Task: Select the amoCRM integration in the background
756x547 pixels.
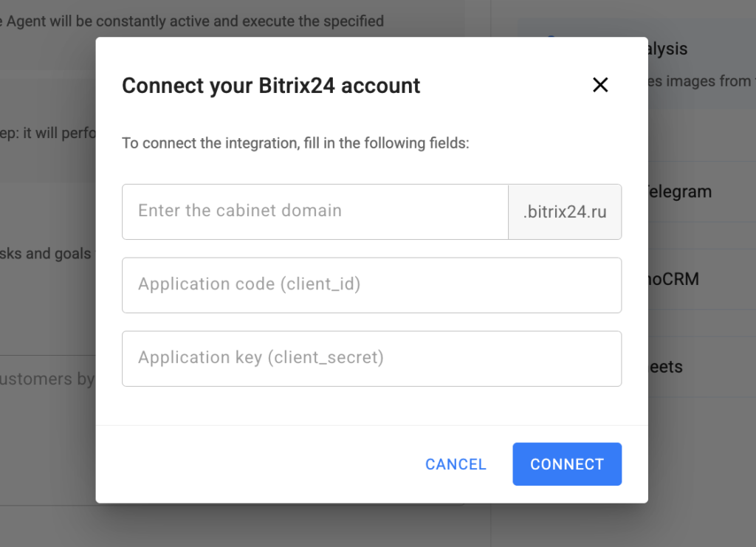Action: pos(673,279)
